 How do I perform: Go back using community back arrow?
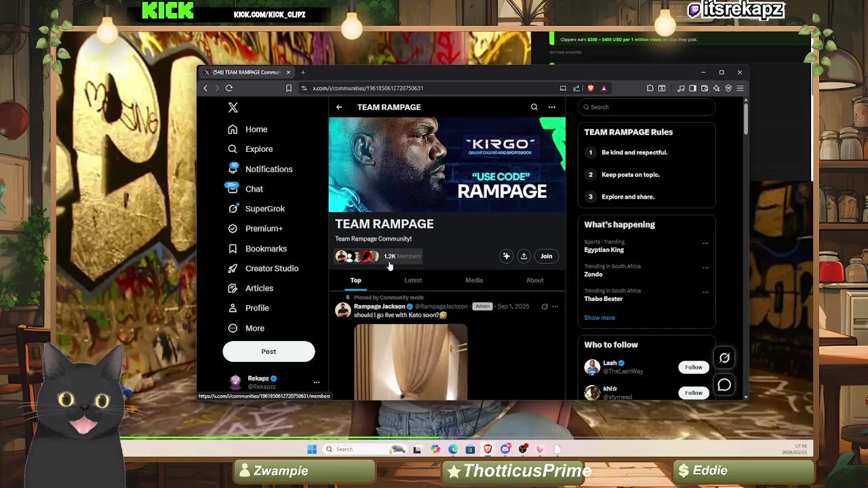tap(339, 107)
